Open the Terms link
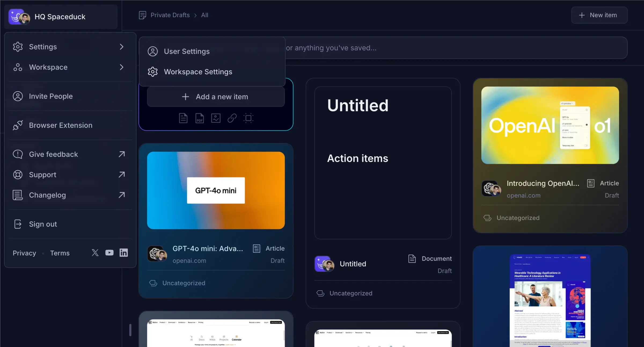644x347 pixels. (x=60, y=253)
